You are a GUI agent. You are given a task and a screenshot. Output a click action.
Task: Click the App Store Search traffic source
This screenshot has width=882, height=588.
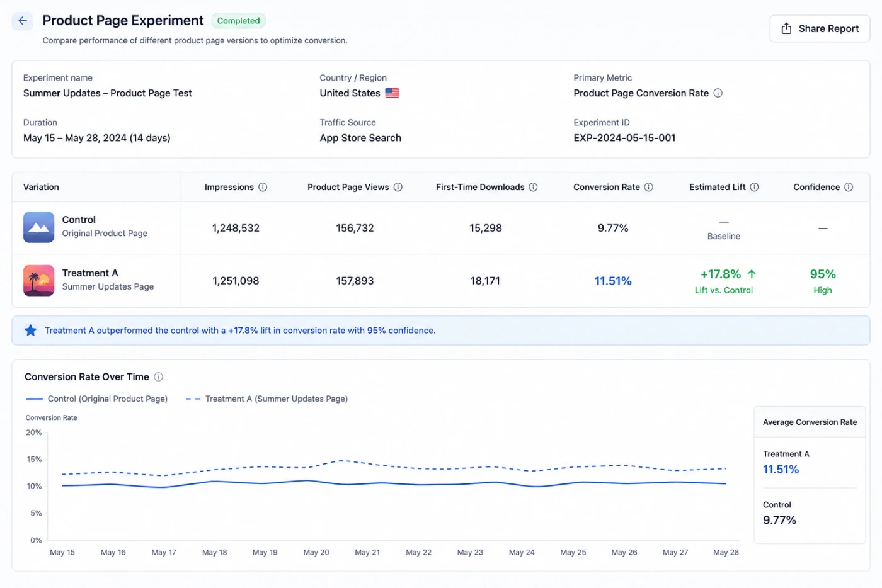point(360,138)
